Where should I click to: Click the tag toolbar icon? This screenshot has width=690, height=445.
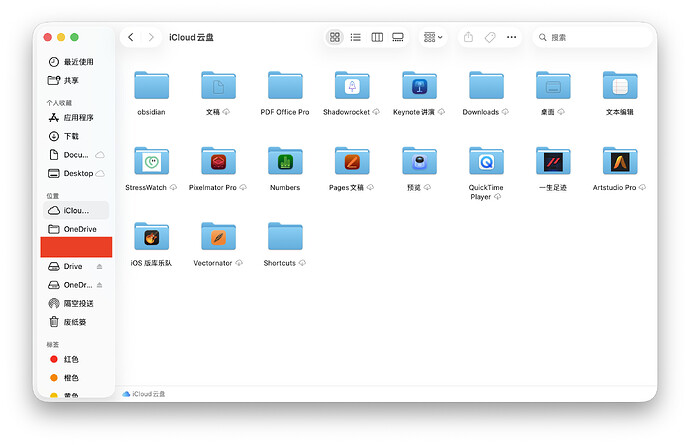490,37
